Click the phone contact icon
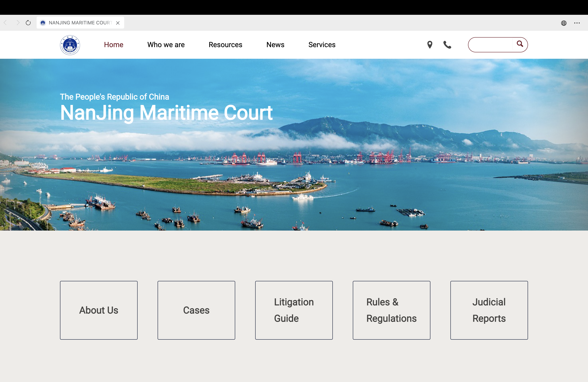This screenshot has height=382, width=588. pyautogui.click(x=447, y=45)
